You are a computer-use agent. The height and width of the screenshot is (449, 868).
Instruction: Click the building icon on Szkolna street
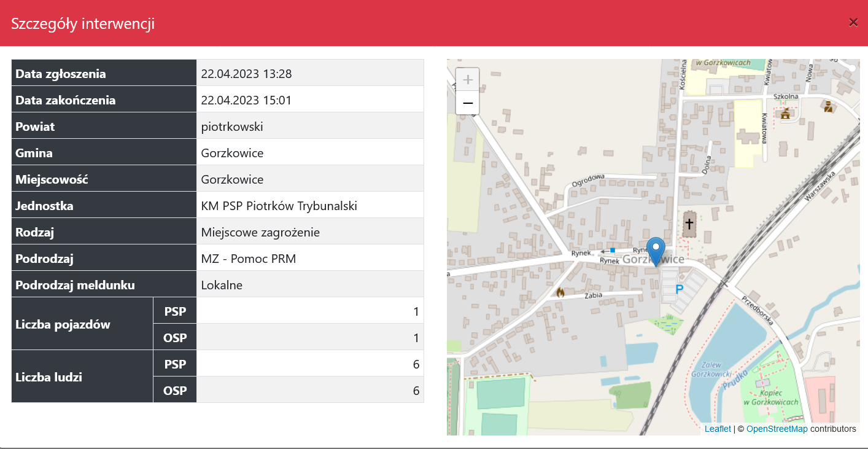pos(785,113)
